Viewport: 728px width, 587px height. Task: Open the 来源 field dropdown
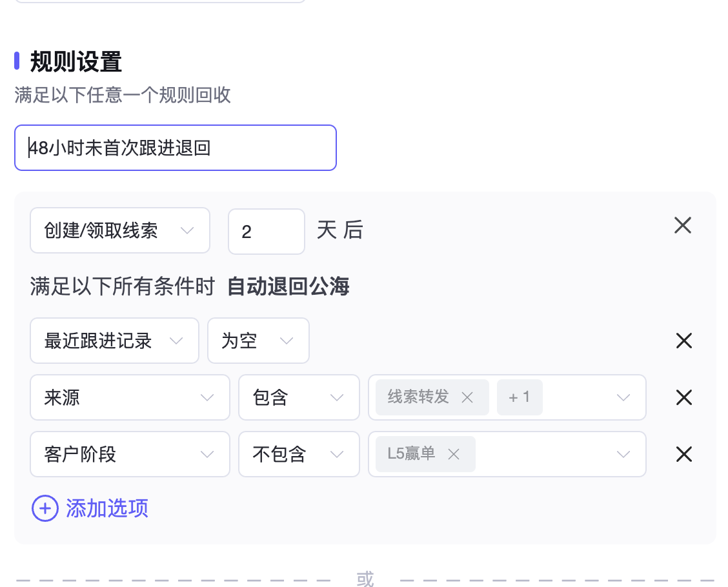130,397
